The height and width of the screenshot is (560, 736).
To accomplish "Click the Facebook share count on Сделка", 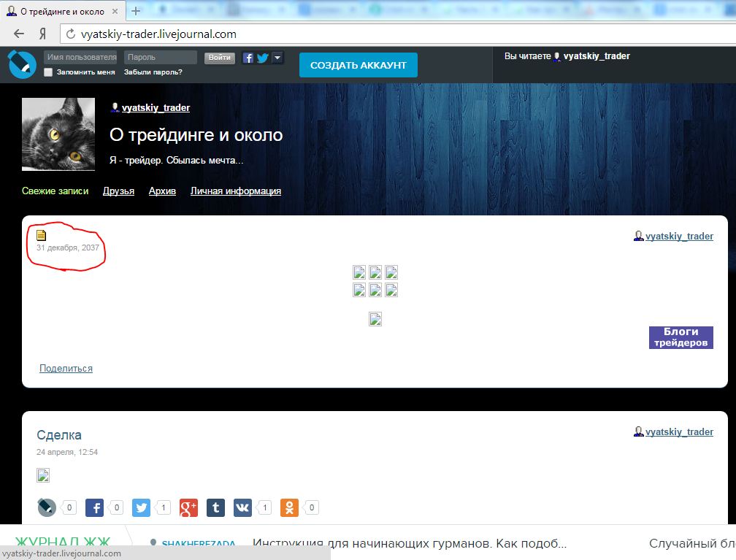I will click(x=116, y=507).
